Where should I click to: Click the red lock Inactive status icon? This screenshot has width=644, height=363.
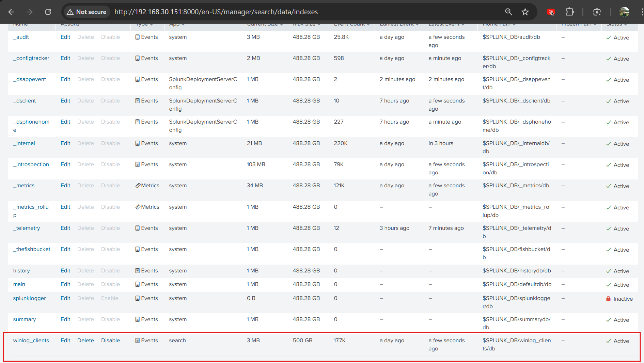click(x=608, y=299)
